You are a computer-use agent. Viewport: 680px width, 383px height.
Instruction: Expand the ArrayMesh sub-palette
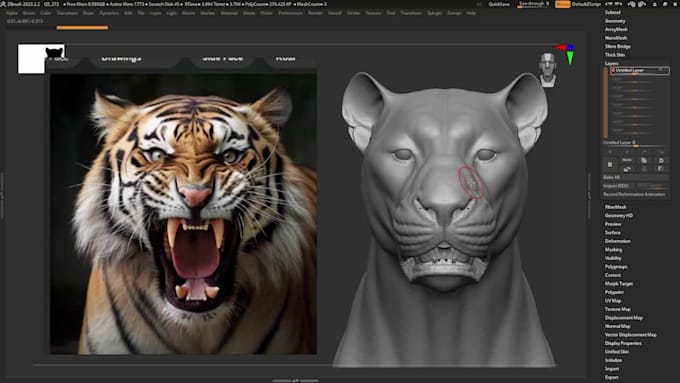pyautogui.click(x=616, y=29)
